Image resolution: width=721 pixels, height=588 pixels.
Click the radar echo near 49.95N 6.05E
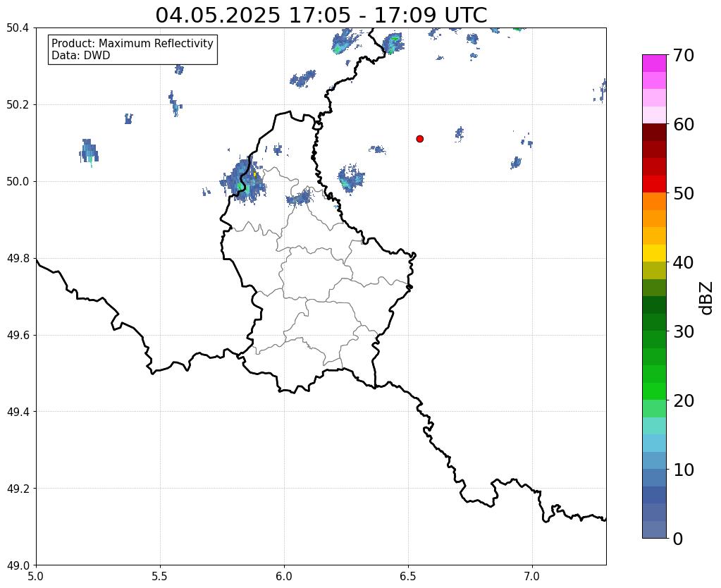click(x=299, y=197)
